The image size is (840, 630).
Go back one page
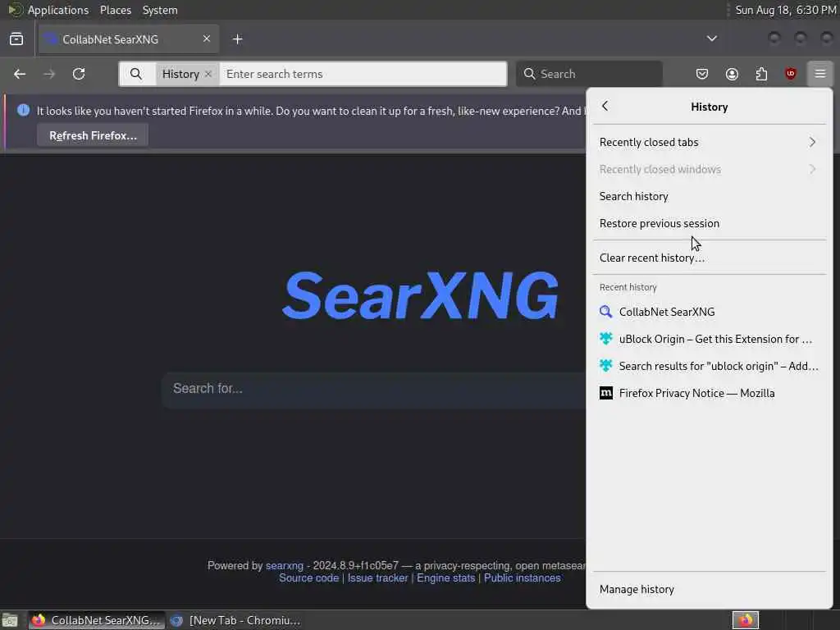(20, 74)
